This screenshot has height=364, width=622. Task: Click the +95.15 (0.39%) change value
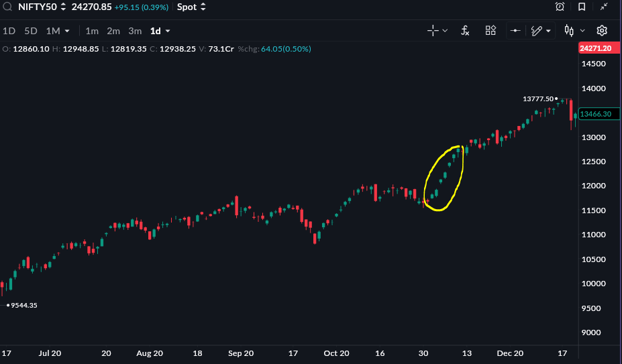click(141, 7)
